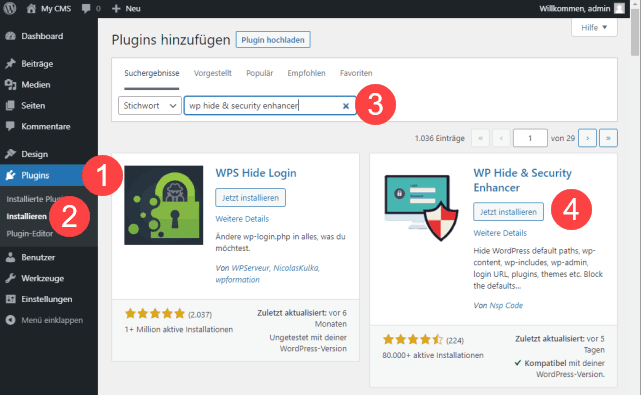Visit author WPServeur link

(x=250, y=268)
